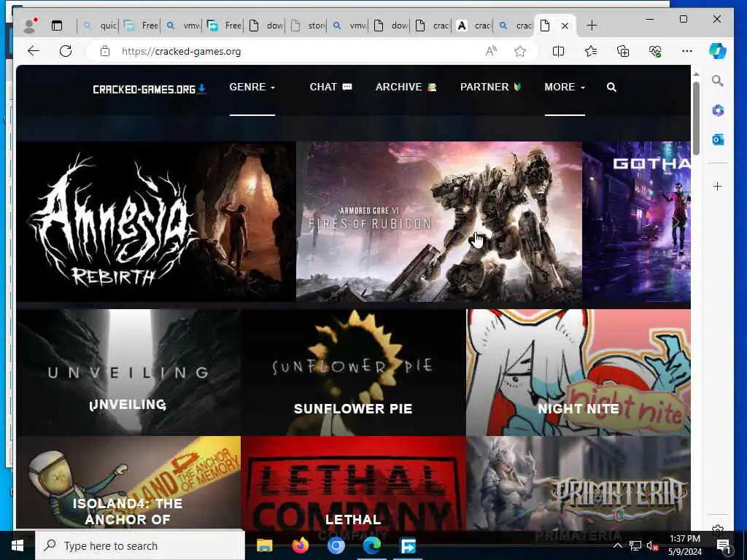Open the Microsoft 365 sidebar icon
747x560 pixels.
click(x=718, y=111)
